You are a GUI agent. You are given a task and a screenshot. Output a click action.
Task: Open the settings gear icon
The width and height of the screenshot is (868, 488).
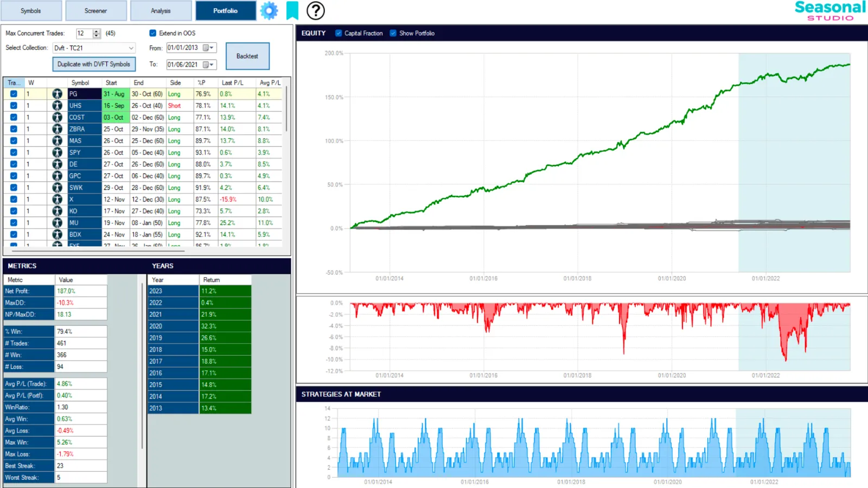pyautogui.click(x=269, y=10)
